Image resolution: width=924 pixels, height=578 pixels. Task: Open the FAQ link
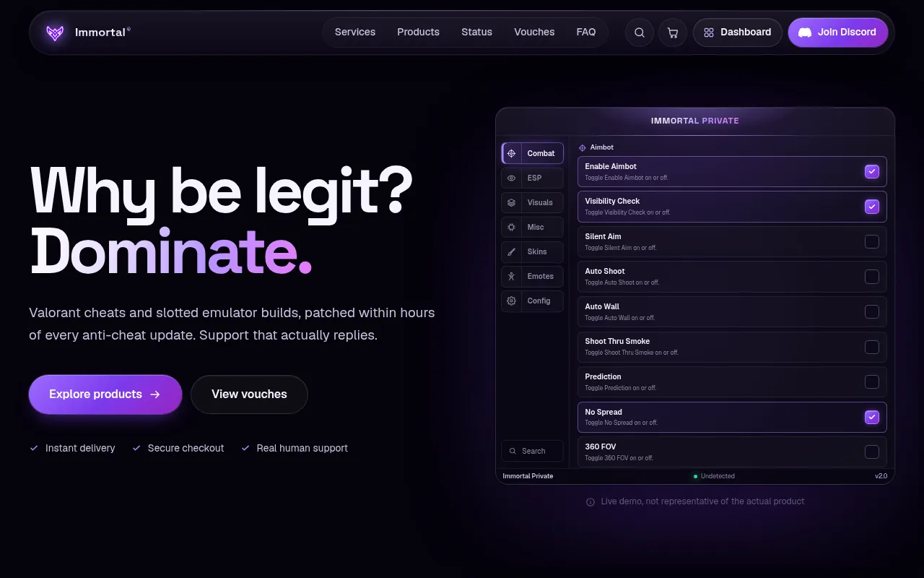click(x=586, y=33)
